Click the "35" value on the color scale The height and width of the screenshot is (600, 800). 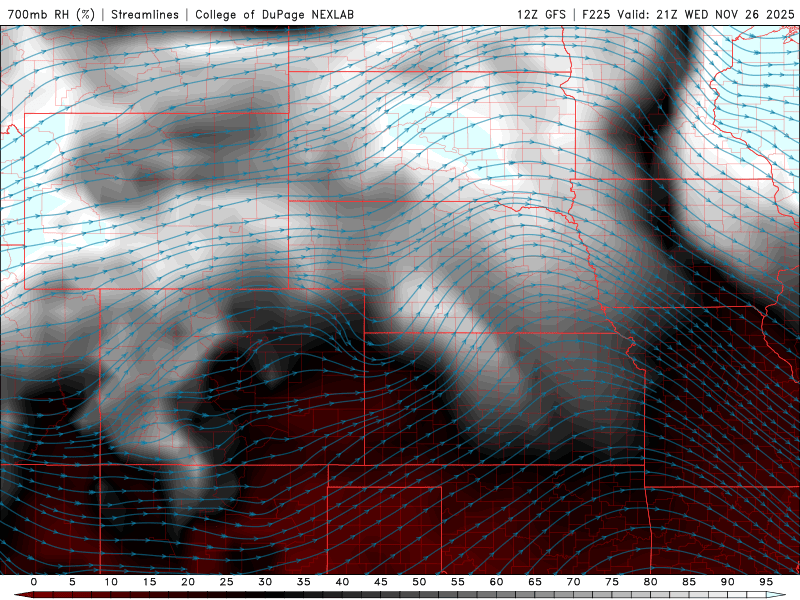(x=304, y=582)
